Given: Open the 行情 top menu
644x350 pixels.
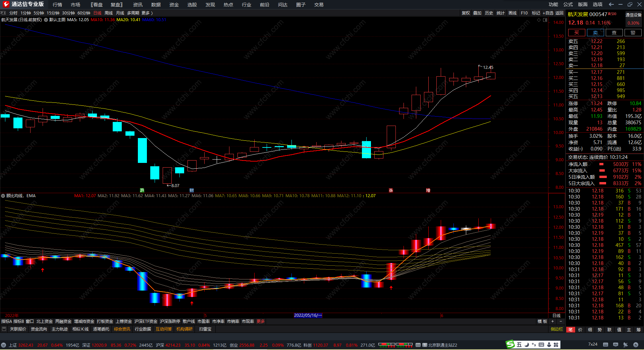Looking at the screenshot, I should coord(57,5).
